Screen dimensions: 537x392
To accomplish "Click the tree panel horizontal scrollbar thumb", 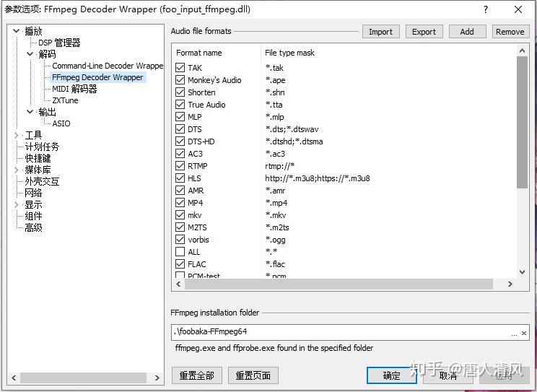I will pos(83,378).
